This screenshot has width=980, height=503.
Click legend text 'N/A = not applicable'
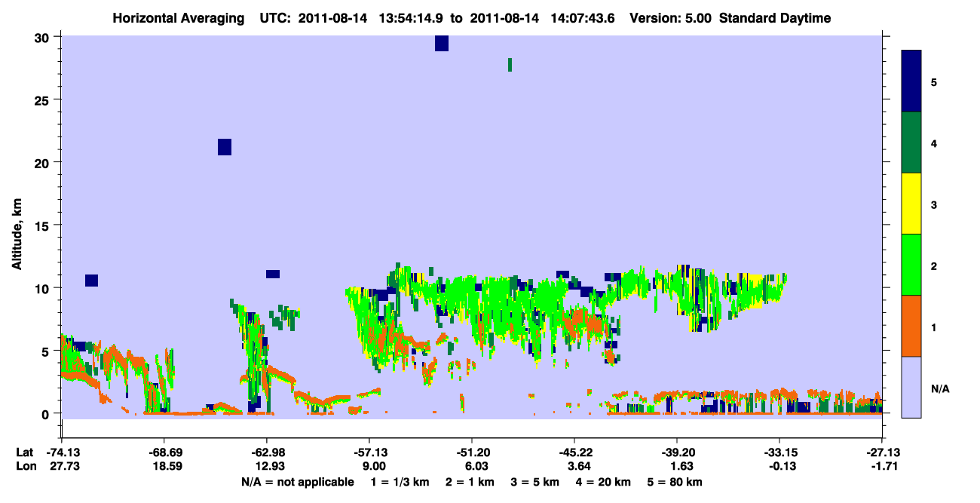[297, 482]
